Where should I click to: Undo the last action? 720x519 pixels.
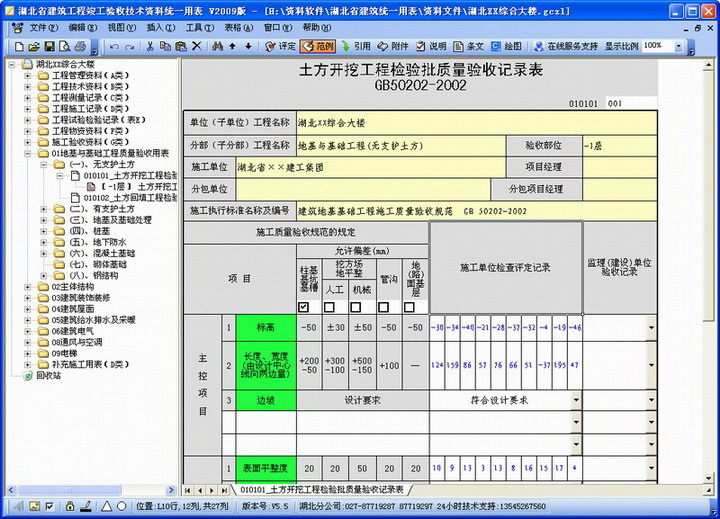(114, 46)
